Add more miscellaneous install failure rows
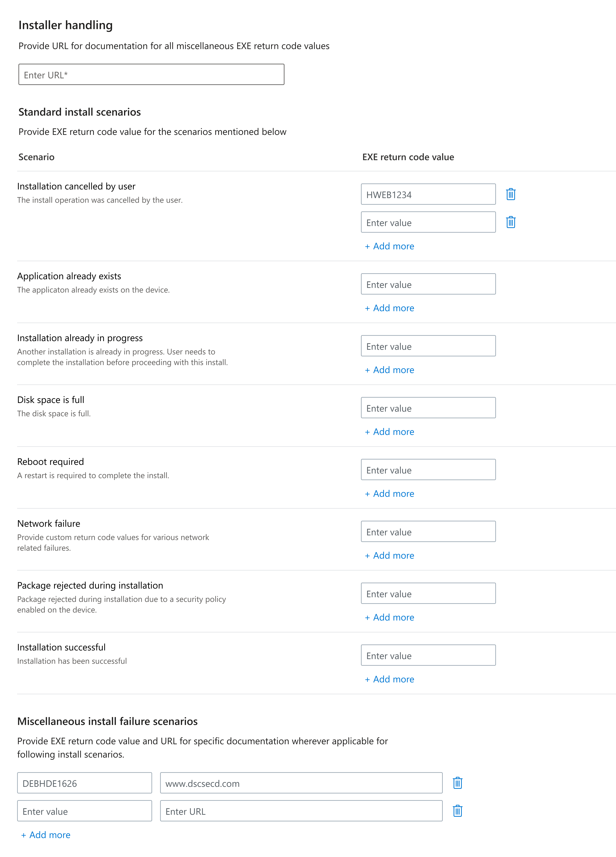616x857 pixels. pyautogui.click(x=45, y=835)
